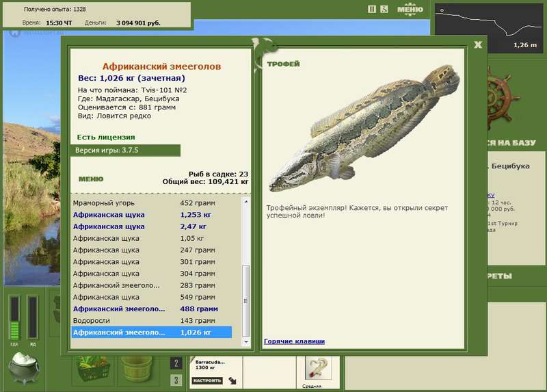Click the Версия игры 3.7.5 bar

point(126,151)
